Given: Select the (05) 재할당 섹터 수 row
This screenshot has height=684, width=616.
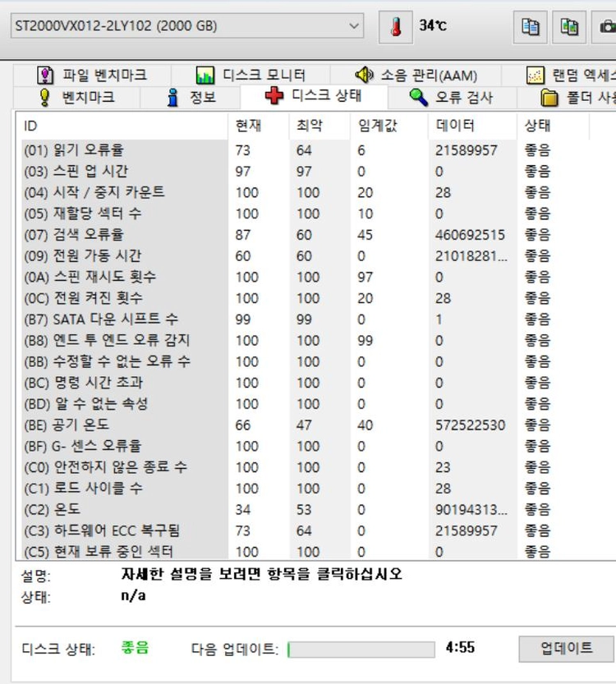Looking at the screenshot, I should [306, 213].
